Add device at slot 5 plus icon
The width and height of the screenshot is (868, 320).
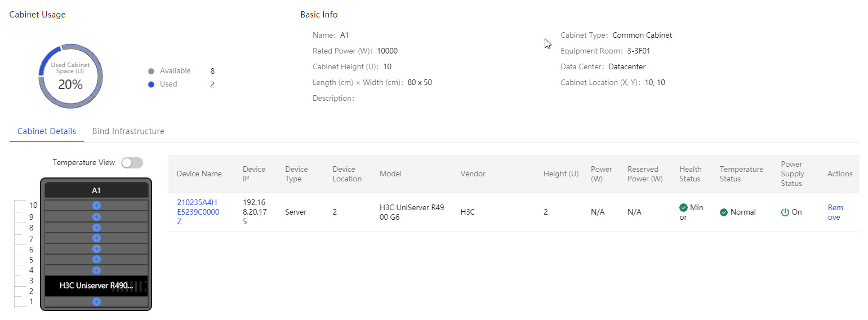click(96, 259)
